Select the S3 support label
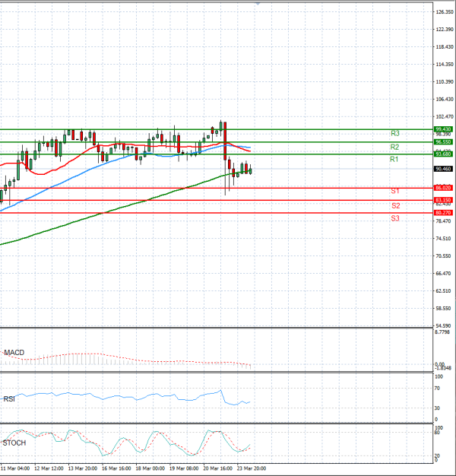This screenshot has height=476, width=456. [395, 218]
